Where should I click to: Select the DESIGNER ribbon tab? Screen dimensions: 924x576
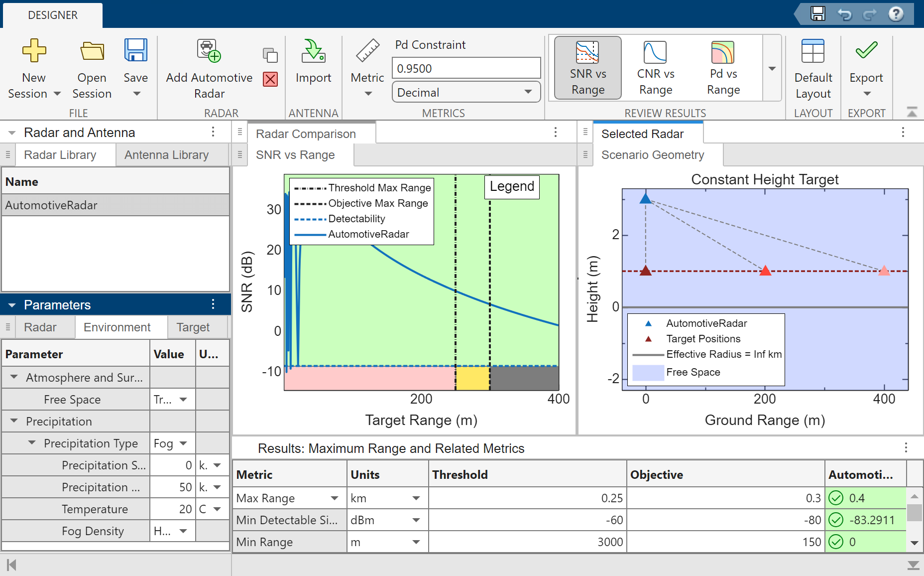52,15
